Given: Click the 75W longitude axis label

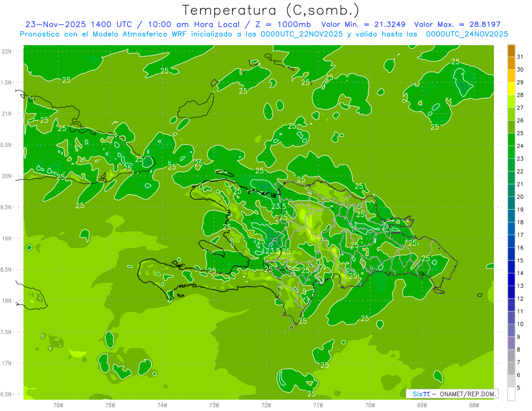Looking at the screenshot, I should pyautogui.click(x=110, y=405).
